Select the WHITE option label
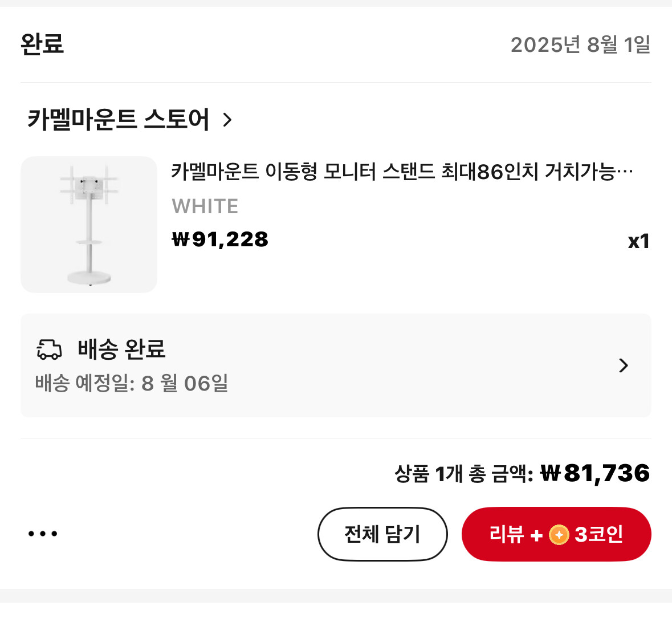This screenshot has height=622, width=672. coord(205,206)
